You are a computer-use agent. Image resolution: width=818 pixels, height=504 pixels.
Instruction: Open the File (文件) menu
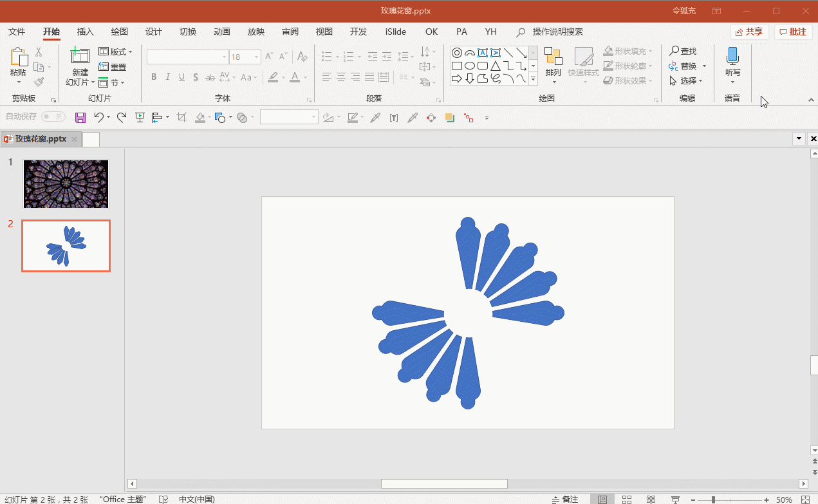(17, 32)
